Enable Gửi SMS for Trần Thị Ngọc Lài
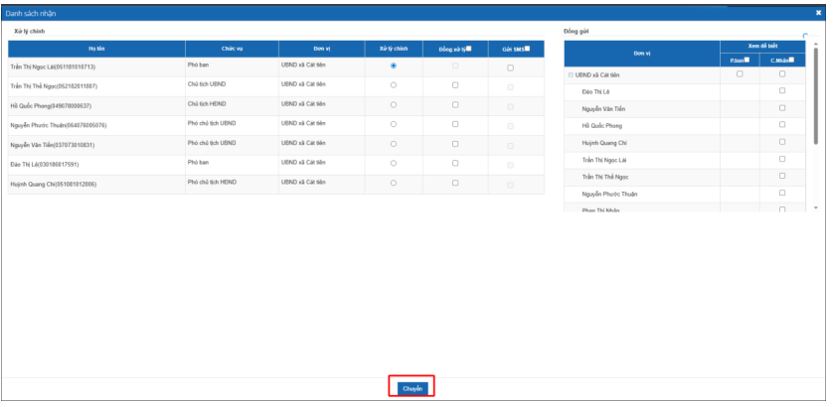The image size is (833, 407). coord(510,66)
